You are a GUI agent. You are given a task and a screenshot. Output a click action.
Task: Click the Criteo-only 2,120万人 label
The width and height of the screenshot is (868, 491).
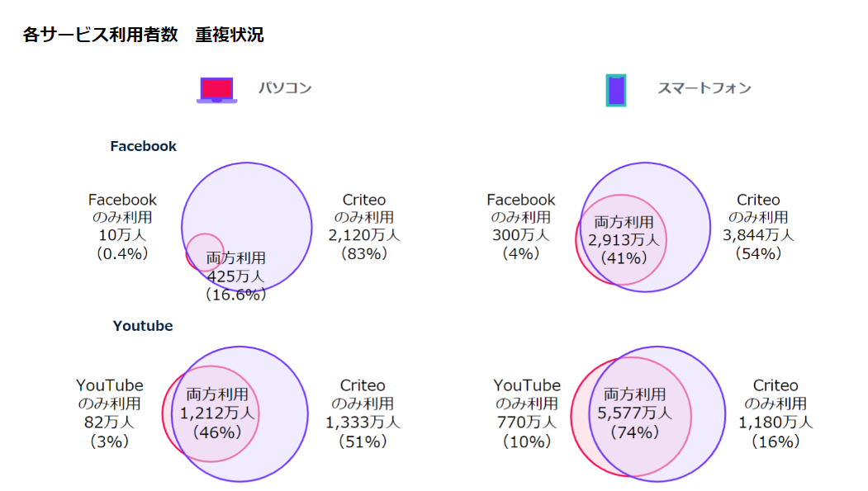pyautogui.click(x=364, y=235)
